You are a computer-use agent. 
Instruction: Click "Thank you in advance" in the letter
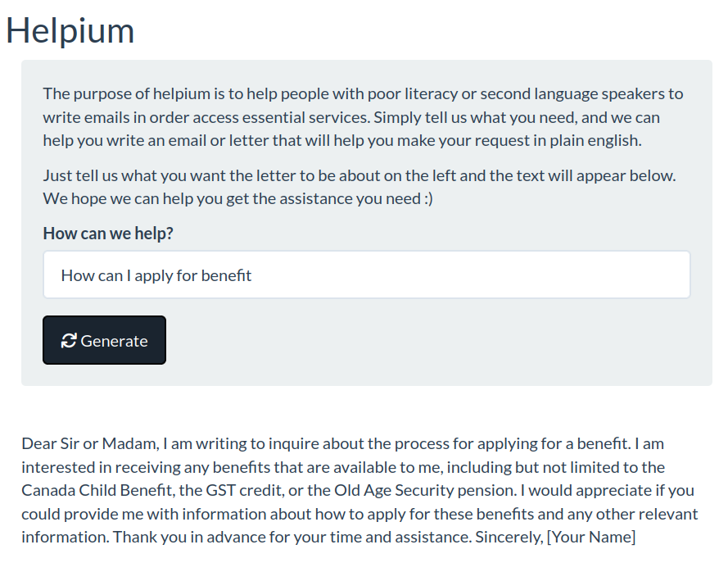click(x=185, y=538)
